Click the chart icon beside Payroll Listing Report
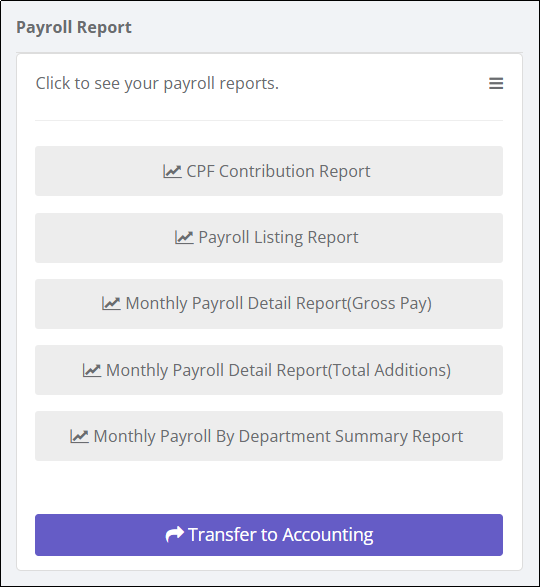The height and width of the screenshot is (588, 541). click(x=184, y=238)
